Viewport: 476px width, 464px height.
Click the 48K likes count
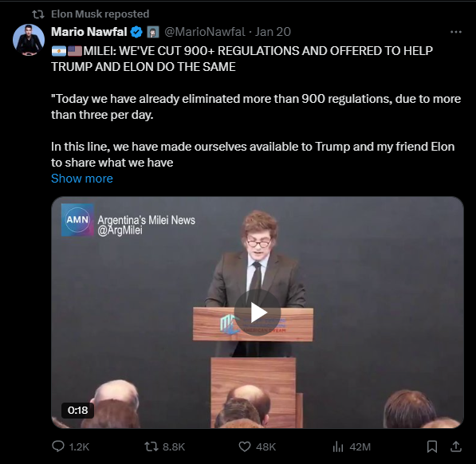tap(266, 446)
